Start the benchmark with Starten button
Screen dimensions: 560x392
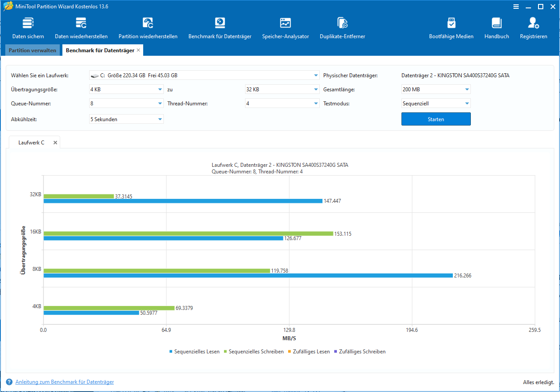(436, 119)
